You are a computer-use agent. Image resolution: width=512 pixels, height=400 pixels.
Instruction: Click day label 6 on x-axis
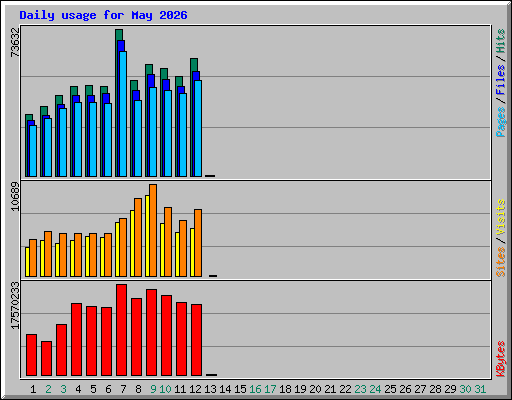(x=108, y=389)
